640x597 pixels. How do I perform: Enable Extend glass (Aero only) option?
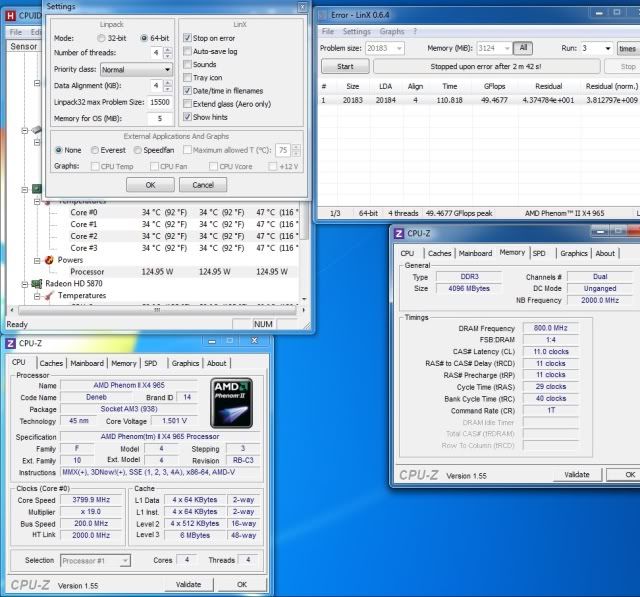(187, 104)
